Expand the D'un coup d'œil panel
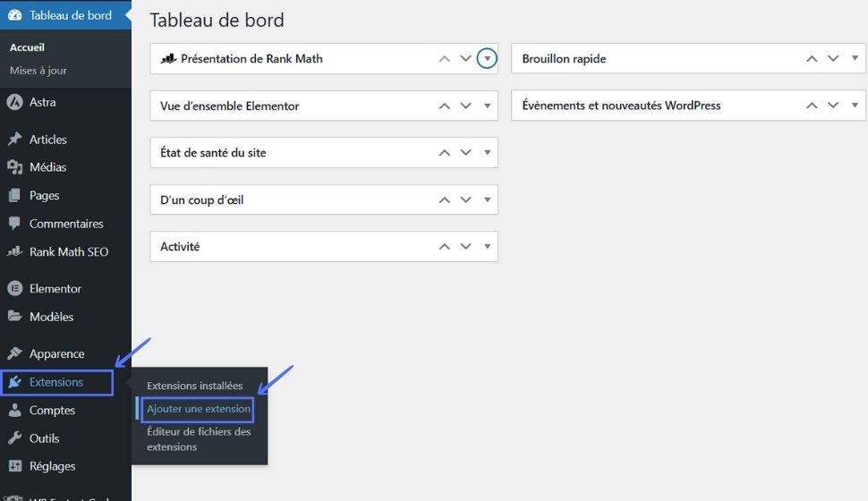 click(487, 200)
